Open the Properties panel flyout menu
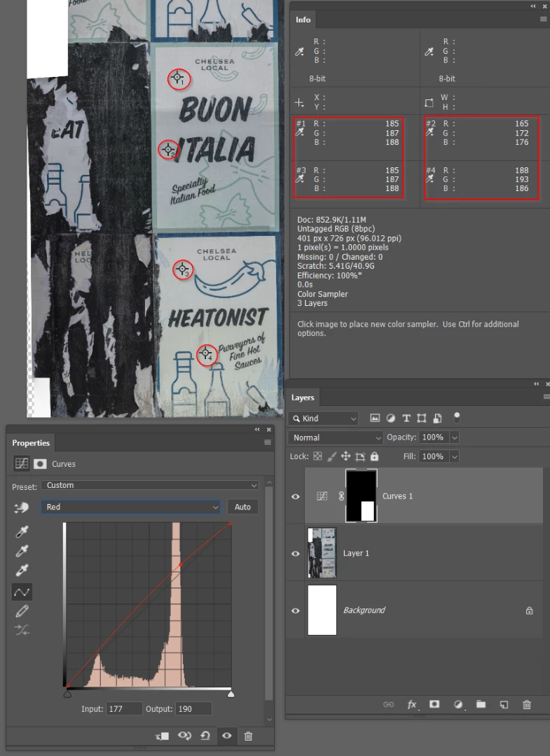Image resolution: width=550 pixels, height=756 pixels. (x=267, y=442)
